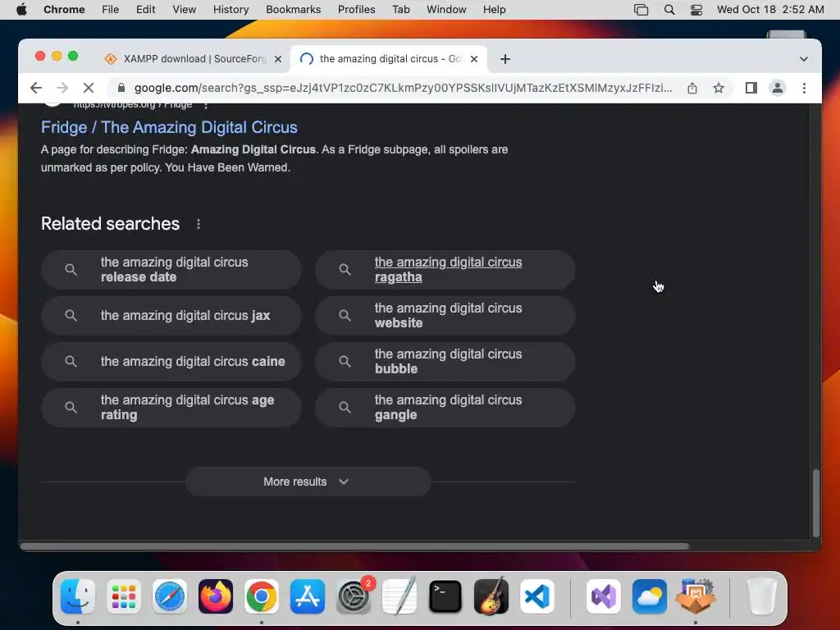This screenshot has width=840, height=630.
Task: Click the address bar URL
Action: click(403, 88)
